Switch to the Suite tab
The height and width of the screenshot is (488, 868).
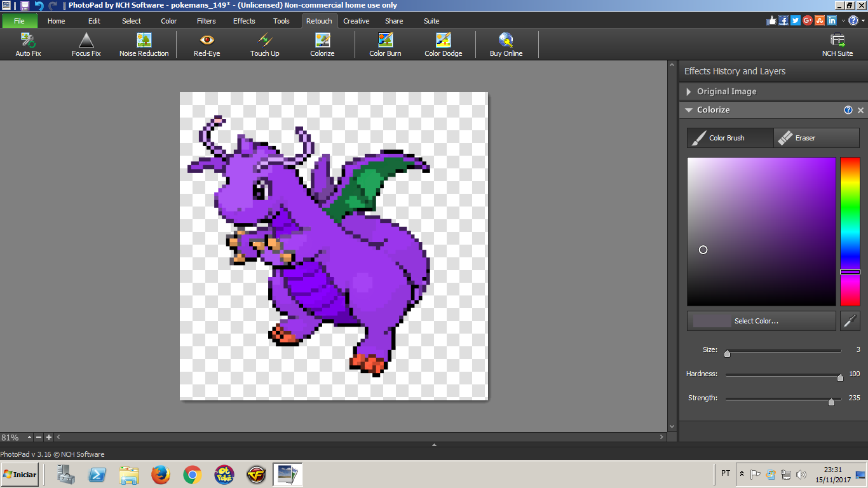point(431,21)
